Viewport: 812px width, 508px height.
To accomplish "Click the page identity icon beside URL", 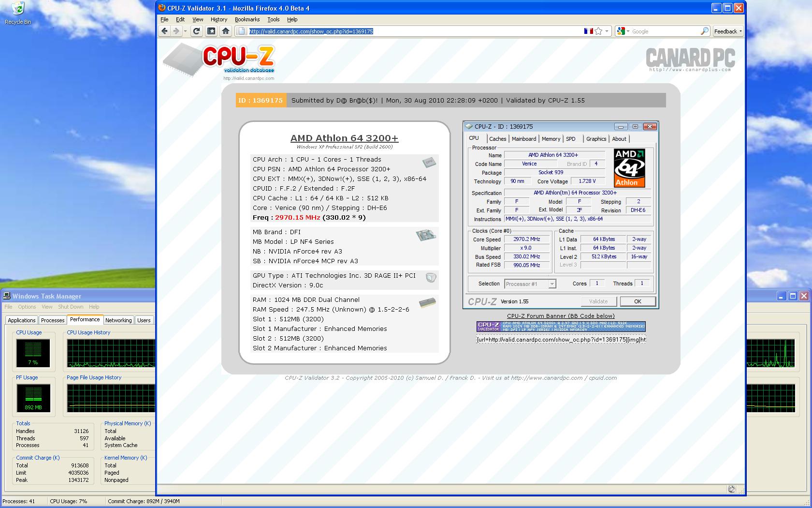I will click(x=242, y=31).
